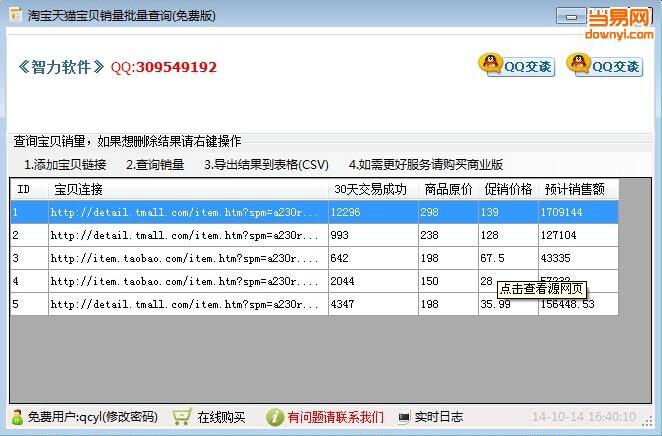Click the 促销价格 column header

click(x=508, y=189)
